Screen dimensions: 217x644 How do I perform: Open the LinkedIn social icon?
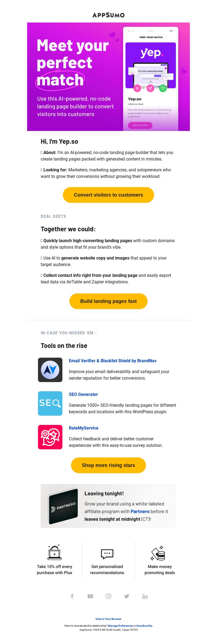pos(145,596)
